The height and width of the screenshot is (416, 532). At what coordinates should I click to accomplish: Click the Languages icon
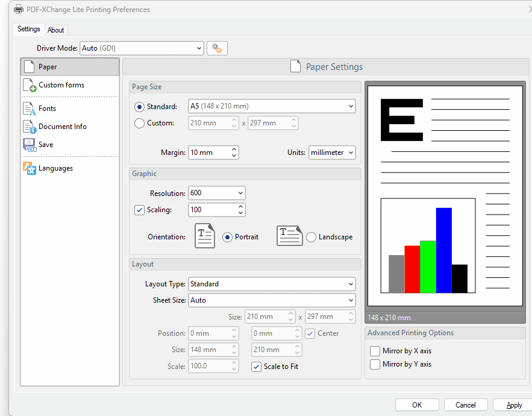coord(30,168)
